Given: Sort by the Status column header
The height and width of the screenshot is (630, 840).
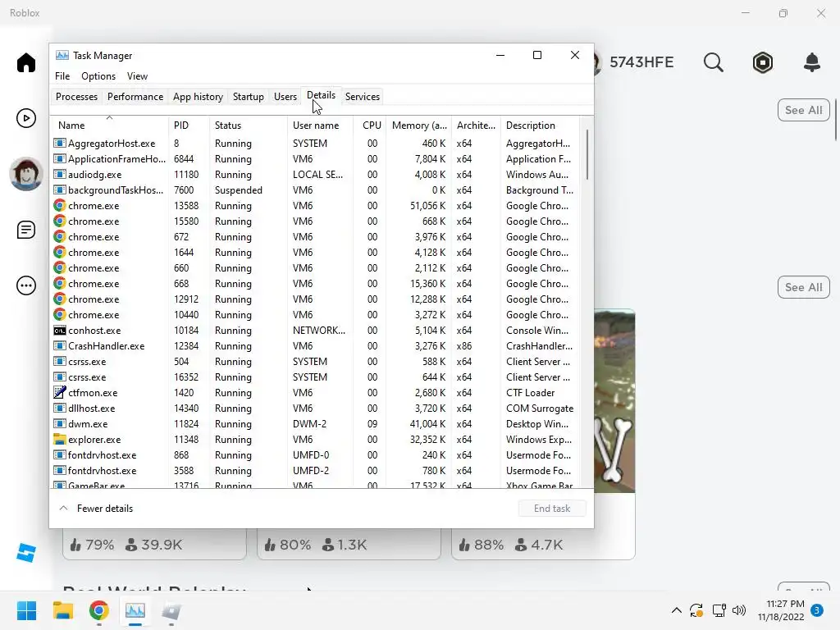Looking at the screenshot, I should 248,126.
